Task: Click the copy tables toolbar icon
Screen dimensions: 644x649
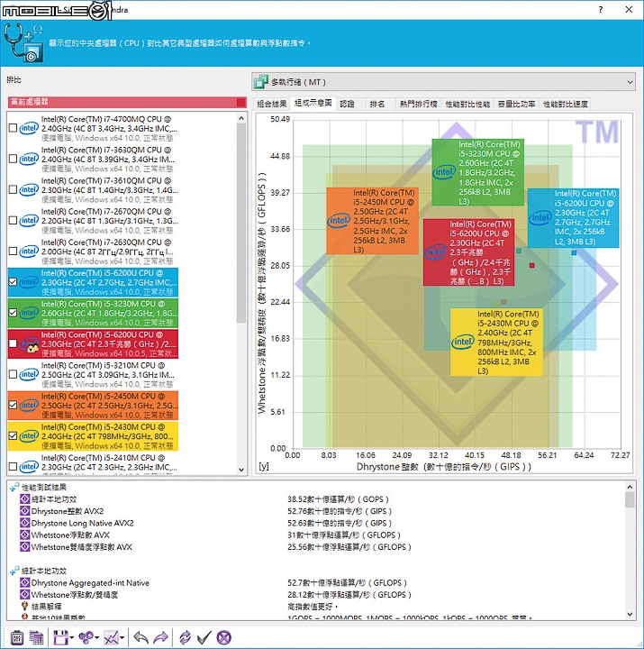Action: pos(36,637)
